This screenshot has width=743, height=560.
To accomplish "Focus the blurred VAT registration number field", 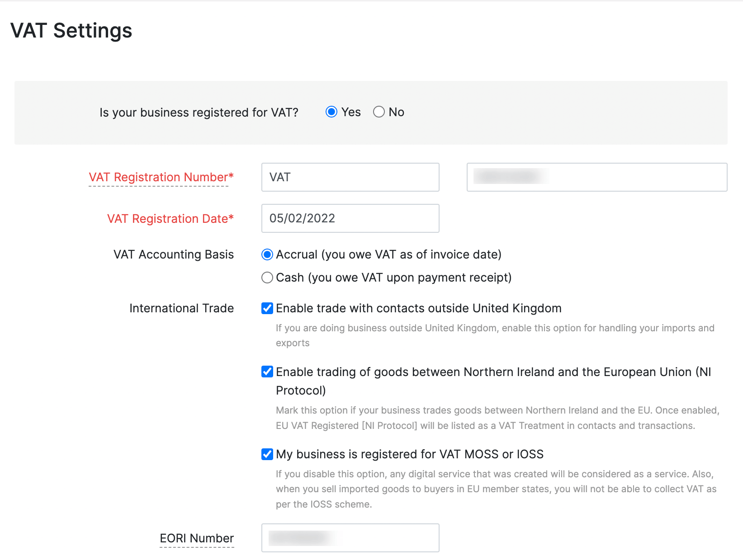I will pos(596,177).
